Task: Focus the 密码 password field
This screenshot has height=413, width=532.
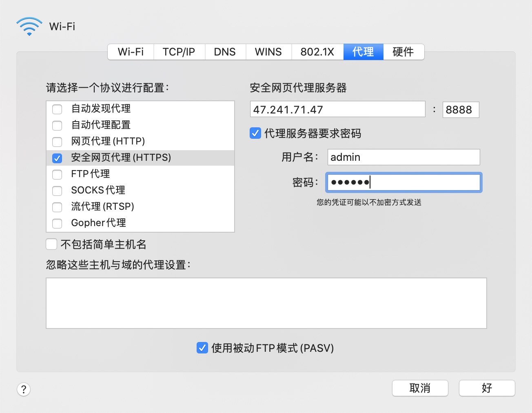Action: point(404,182)
